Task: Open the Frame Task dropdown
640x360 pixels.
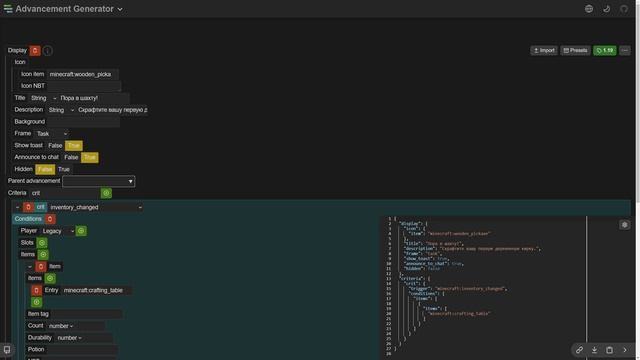Action: (x=51, y=133)
